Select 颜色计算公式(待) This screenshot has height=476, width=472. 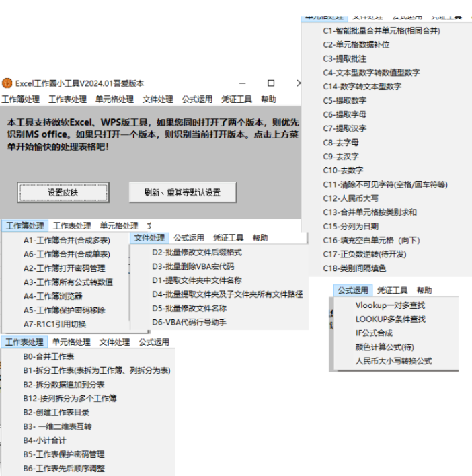pyautogui.click(x=385, y=347)
